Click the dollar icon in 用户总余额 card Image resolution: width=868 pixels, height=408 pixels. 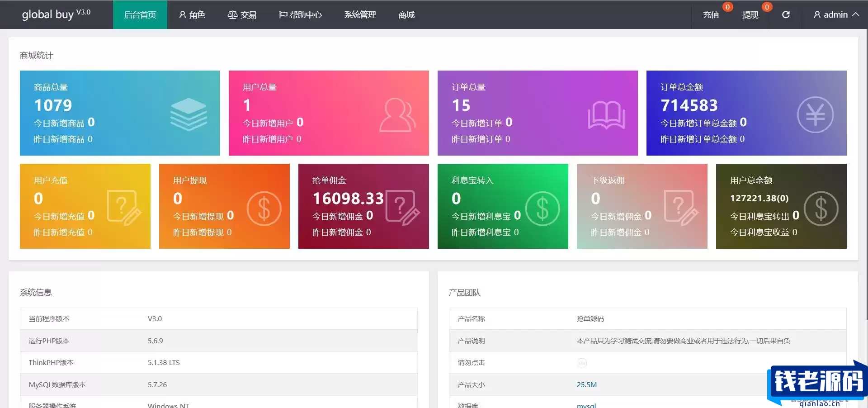point(821,209)
